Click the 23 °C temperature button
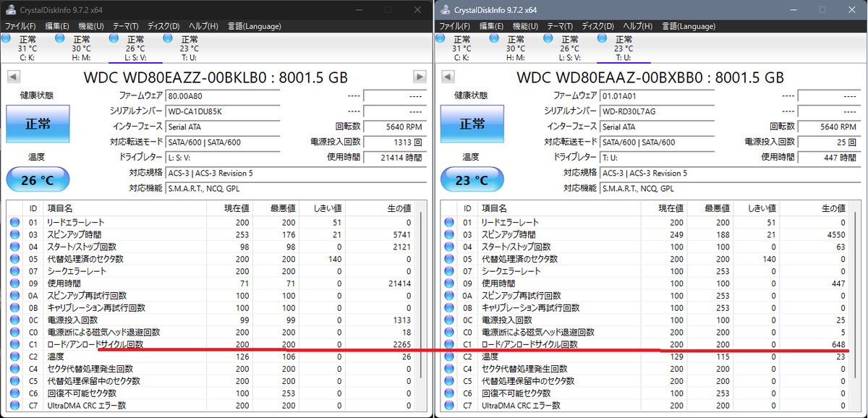This screenshot has width=868, height=418. click(x=472, y=180)
